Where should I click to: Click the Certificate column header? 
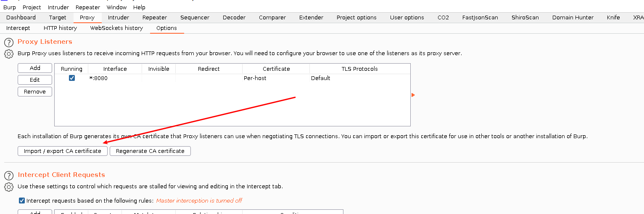coord(276,69)
